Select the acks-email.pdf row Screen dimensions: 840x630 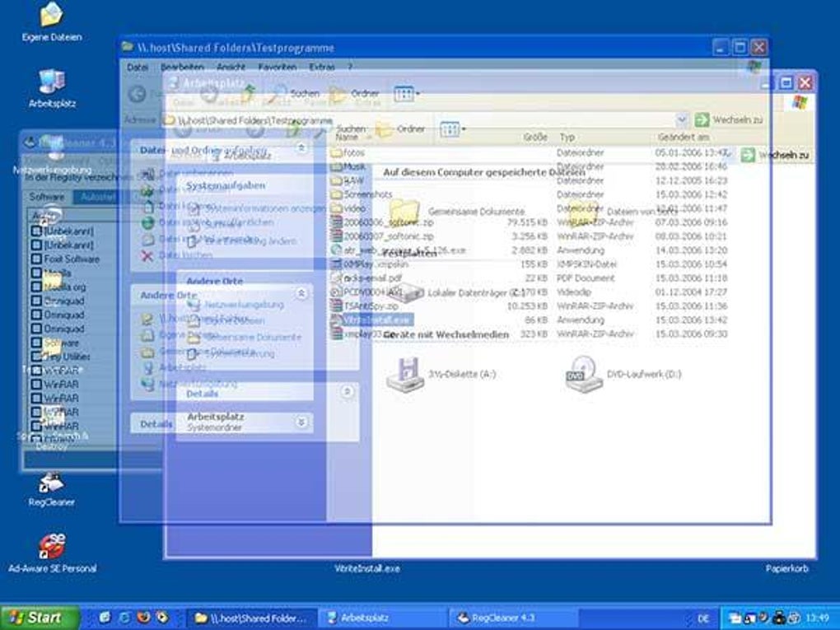366,278
